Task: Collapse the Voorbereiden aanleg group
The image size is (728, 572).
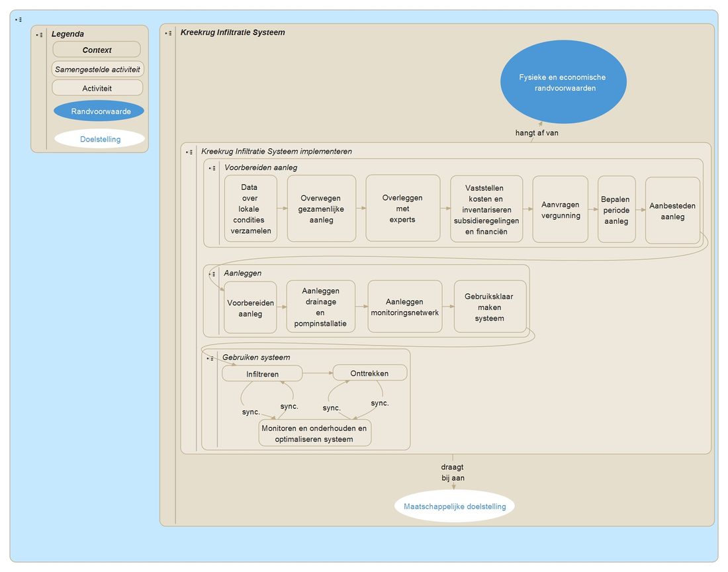Action: coord(212,168)
